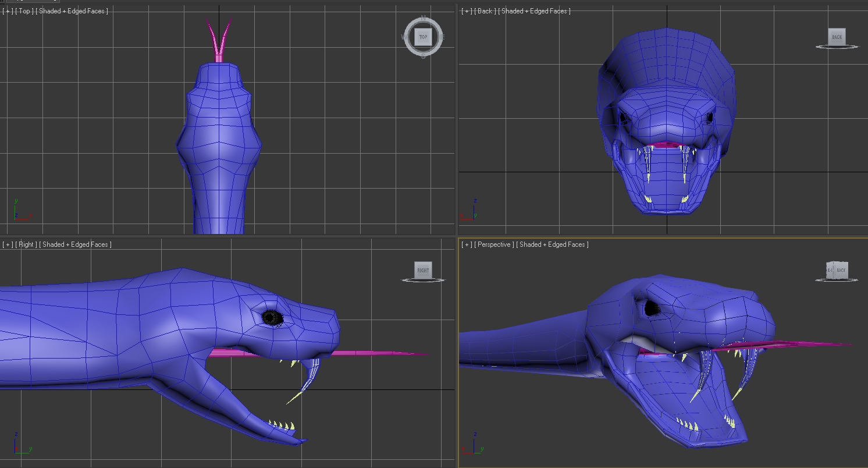Viewport: 868px width, 468px height.
Task: Open the [+] menu in the Top viewport
Action: pyautogui.click(x=8, y=11)
